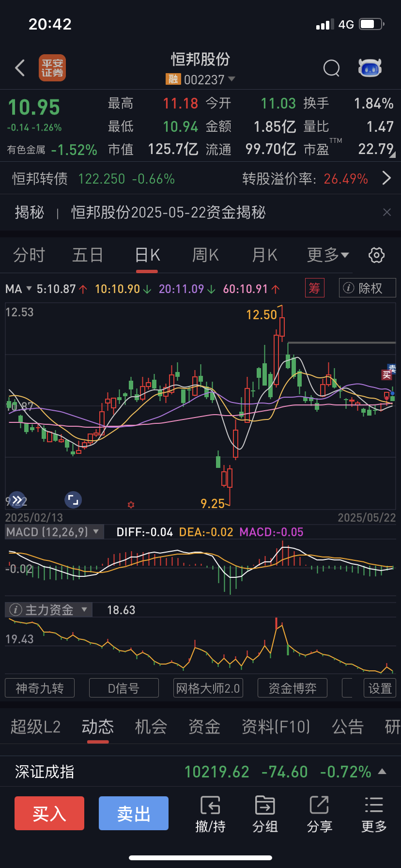Tap the 深证成指 10219.62 index value
Viewport: 401px width, 868px height.
[x=217, y=772]
